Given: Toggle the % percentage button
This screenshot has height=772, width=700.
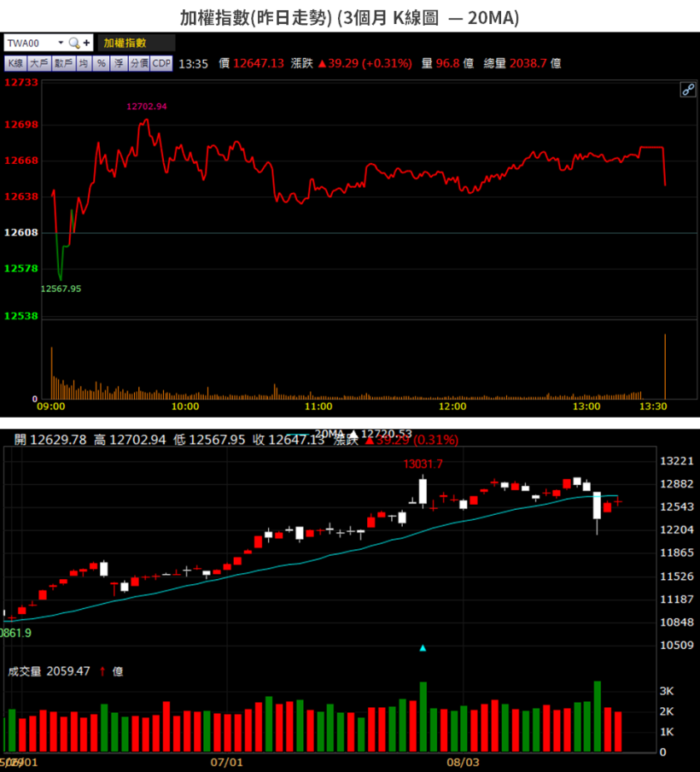Looking at the screenshot, I should coord(101,63).
